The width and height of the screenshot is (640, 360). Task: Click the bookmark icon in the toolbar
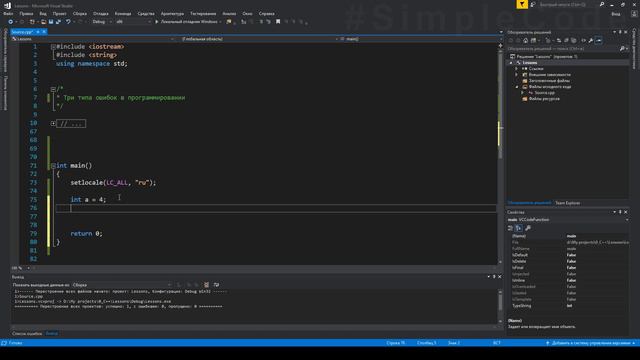[x=278, y=22]
